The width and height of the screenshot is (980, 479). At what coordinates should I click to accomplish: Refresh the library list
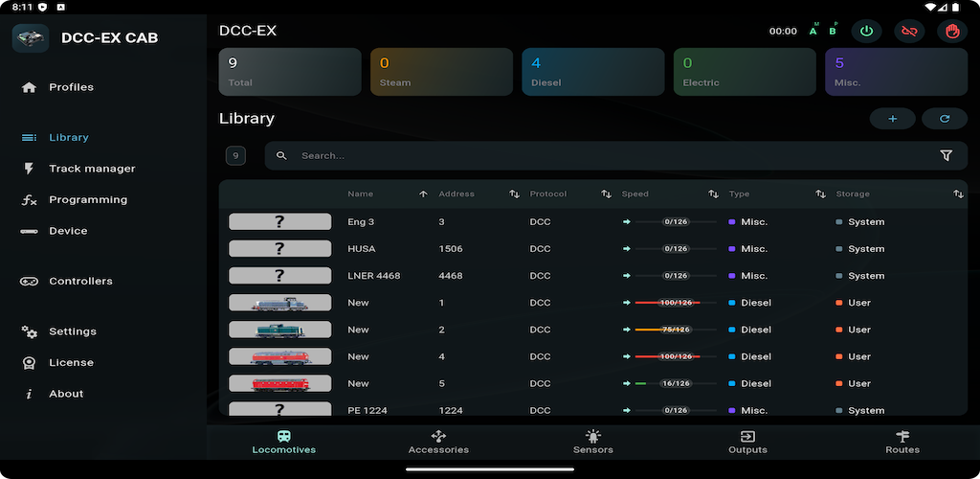click(945, 119)
